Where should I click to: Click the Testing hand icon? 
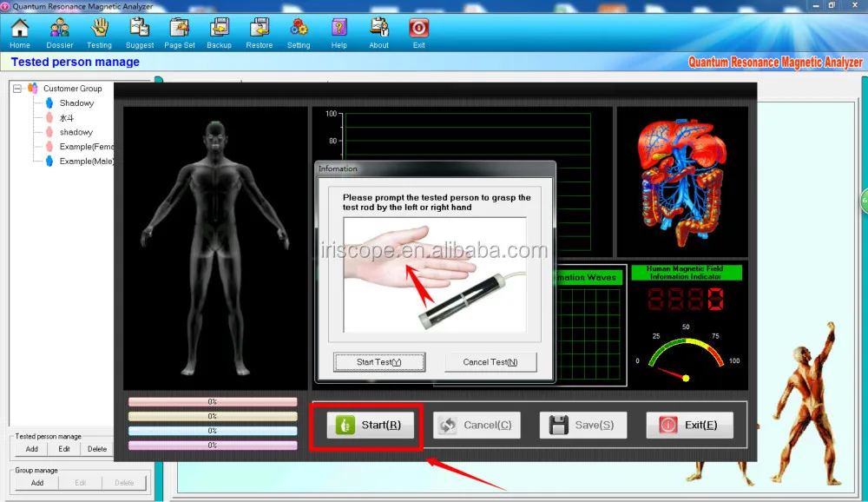click(100, 33)
